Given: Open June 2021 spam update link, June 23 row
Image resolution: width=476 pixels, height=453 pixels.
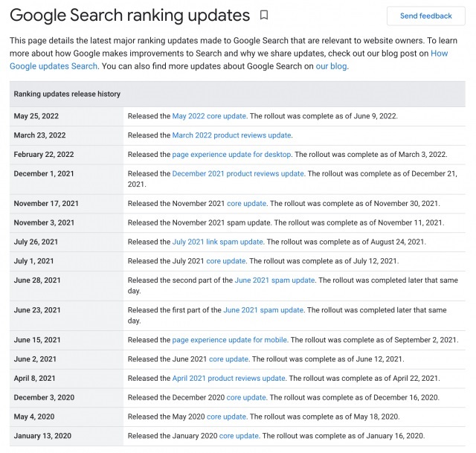Looking at the screenshot, I should [x=263, y=311].
